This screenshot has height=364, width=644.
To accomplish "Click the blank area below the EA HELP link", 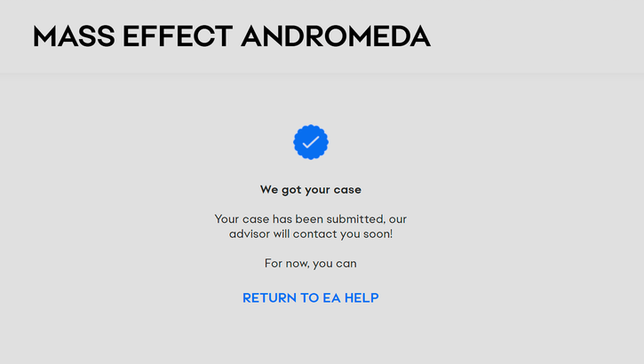I will pyautogui.click(x=311, y=337).
